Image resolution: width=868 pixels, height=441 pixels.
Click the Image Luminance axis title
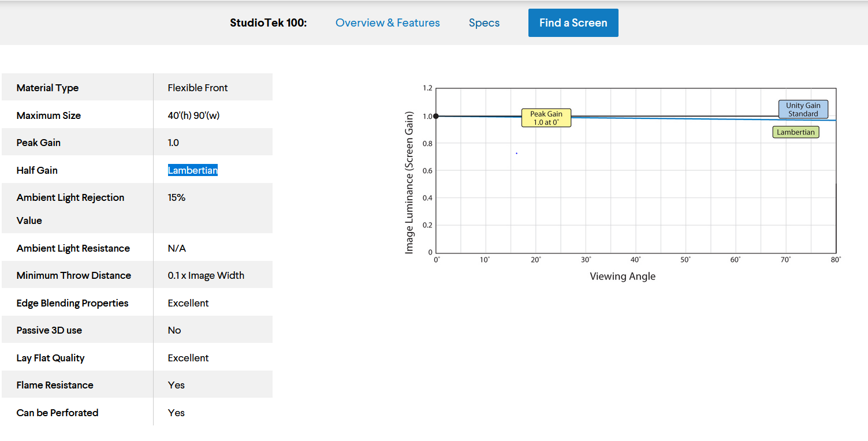[x=409, y=182]
